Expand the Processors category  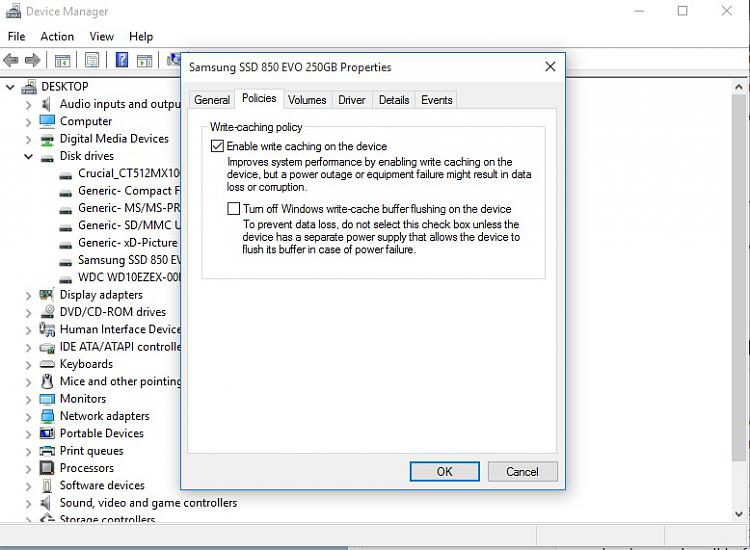coord(28,469)
